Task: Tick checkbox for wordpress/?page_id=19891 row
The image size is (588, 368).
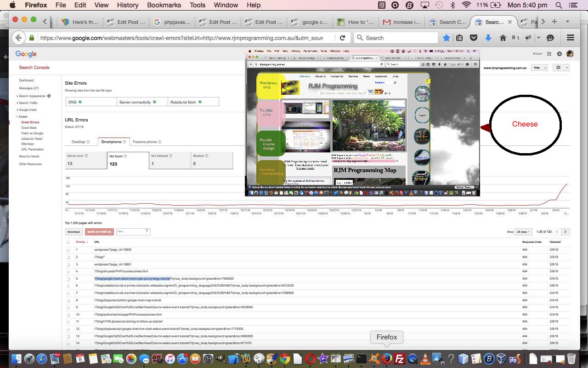Action: (x=68, y=264)
